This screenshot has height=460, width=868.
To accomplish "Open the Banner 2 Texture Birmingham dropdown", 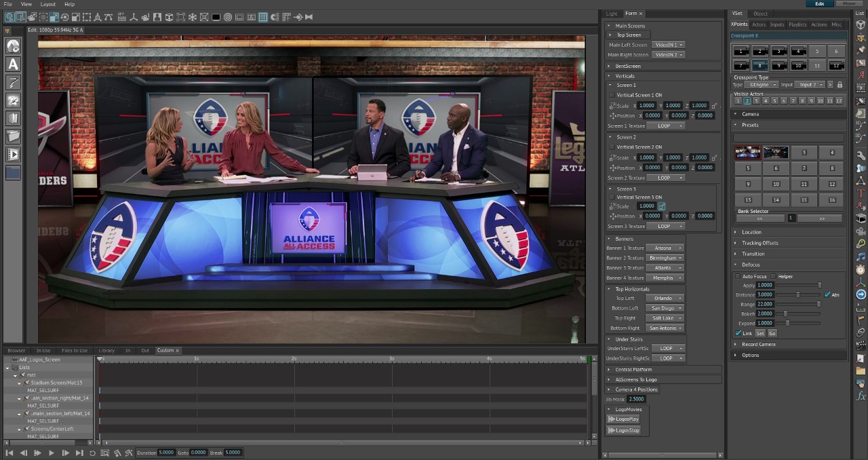I will (x=665, y=258).
